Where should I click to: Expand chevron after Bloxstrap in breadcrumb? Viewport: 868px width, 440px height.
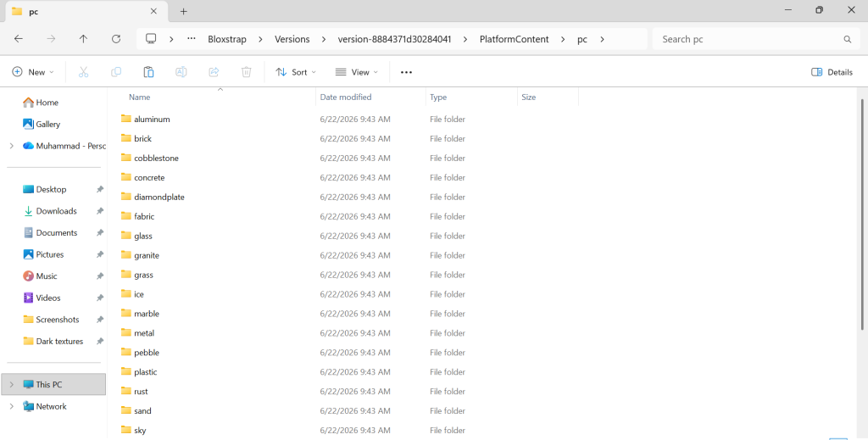(x=261, y=39)
